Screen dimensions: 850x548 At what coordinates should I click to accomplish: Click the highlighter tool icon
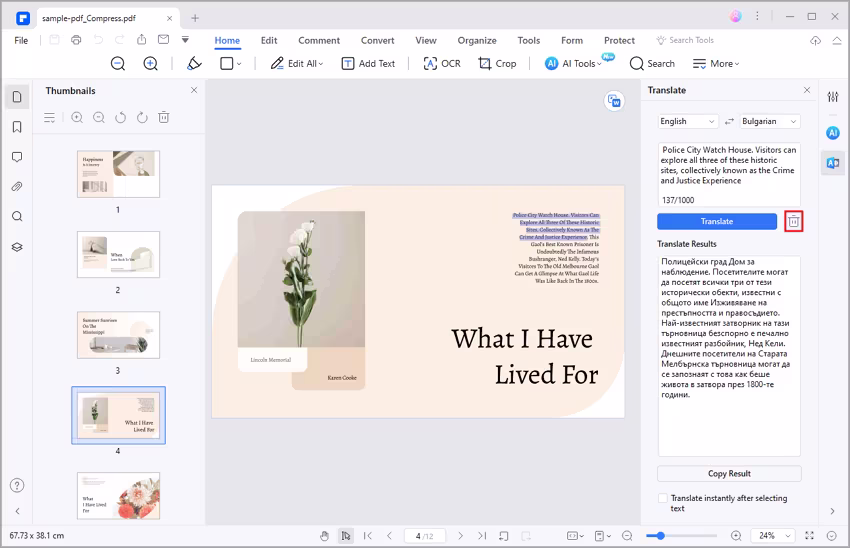pyautogui.click(x=195, y=63)
